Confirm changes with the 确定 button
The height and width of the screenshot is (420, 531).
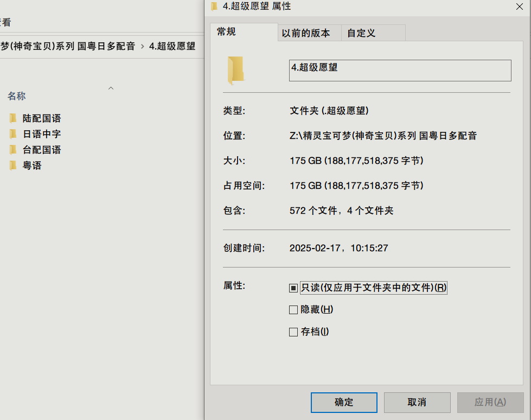point(343,402)
